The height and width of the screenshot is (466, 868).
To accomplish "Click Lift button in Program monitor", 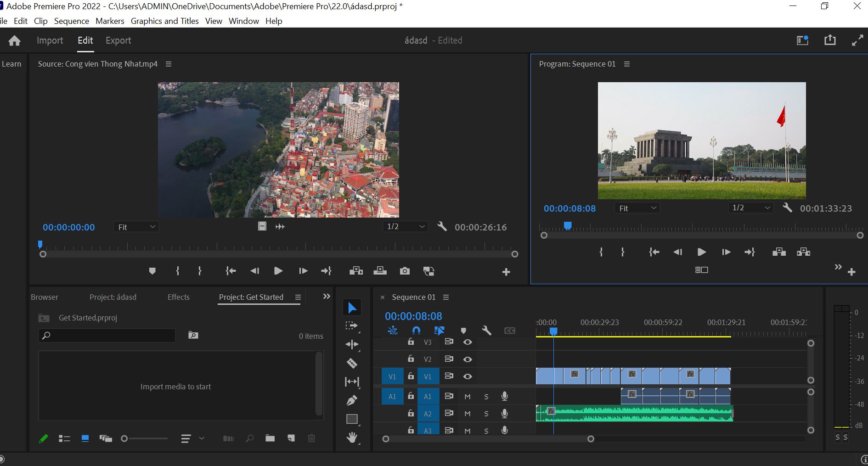I will 779,252.
